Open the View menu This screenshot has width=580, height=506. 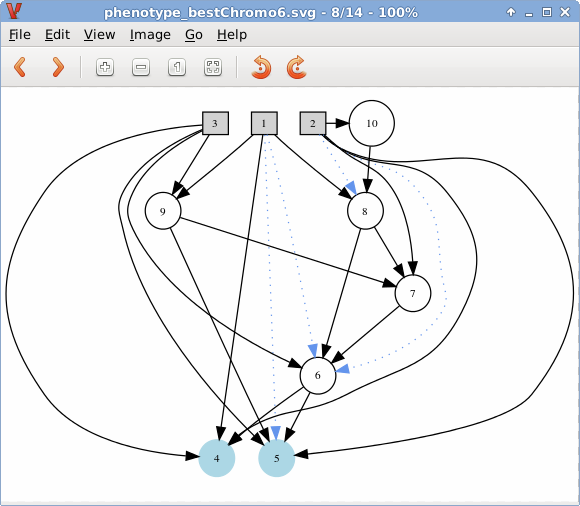pos(100,35)
